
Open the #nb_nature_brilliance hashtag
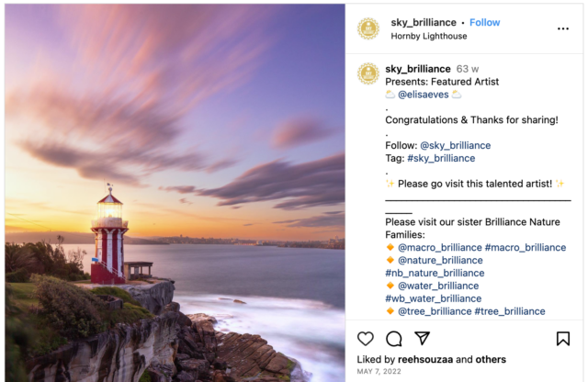435,273
